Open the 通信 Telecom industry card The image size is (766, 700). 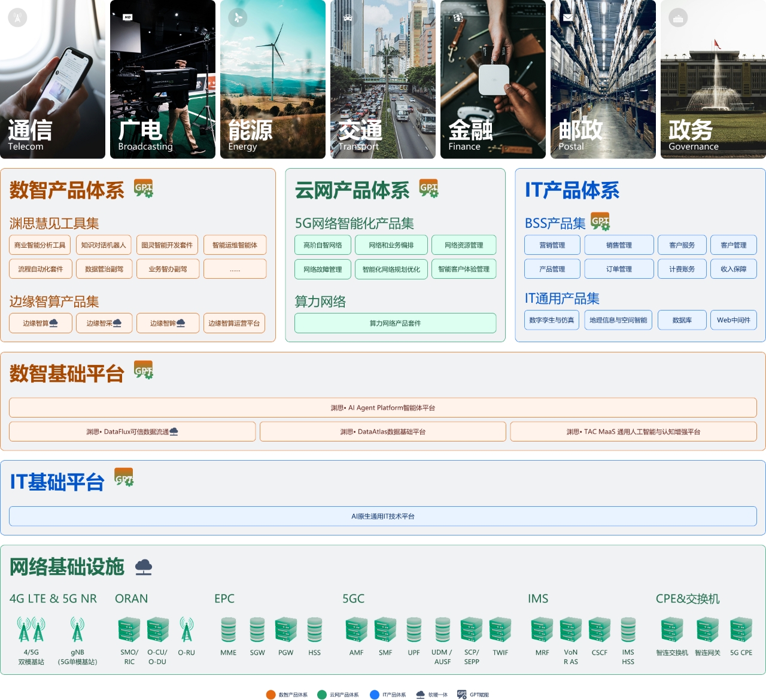[x=53, y=79]
